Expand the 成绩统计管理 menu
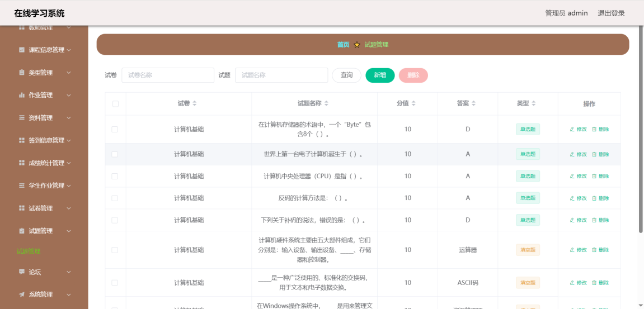 pyautogui.click(x=46, y=163)
